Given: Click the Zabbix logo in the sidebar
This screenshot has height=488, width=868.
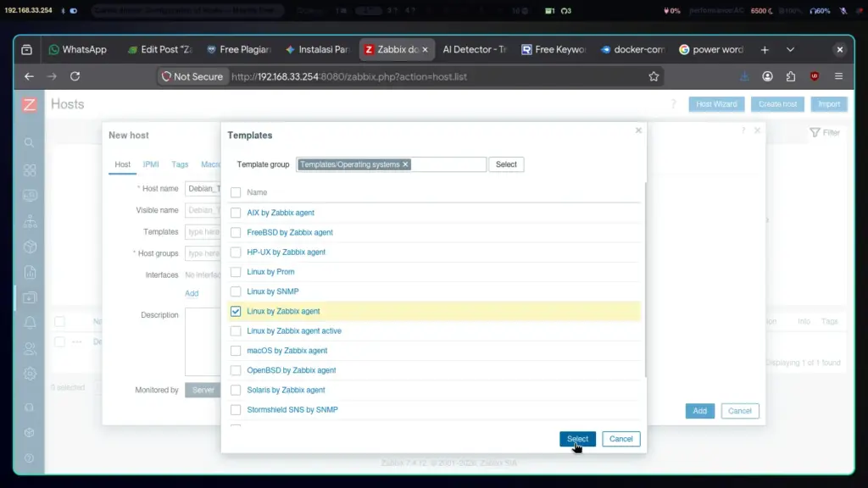Looking at the screenshot, I should coord(30,104).
